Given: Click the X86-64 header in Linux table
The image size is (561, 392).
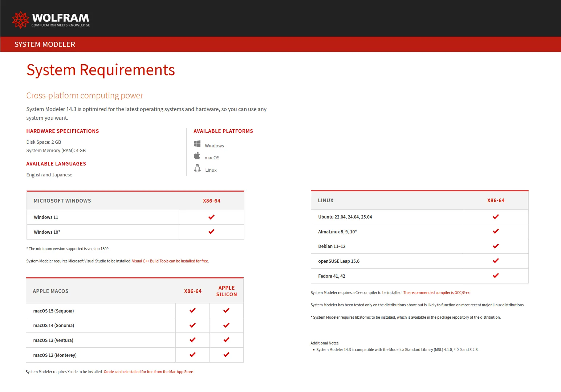Looking at the screenshot, I should pyautogui.click(x=496, y=200).
